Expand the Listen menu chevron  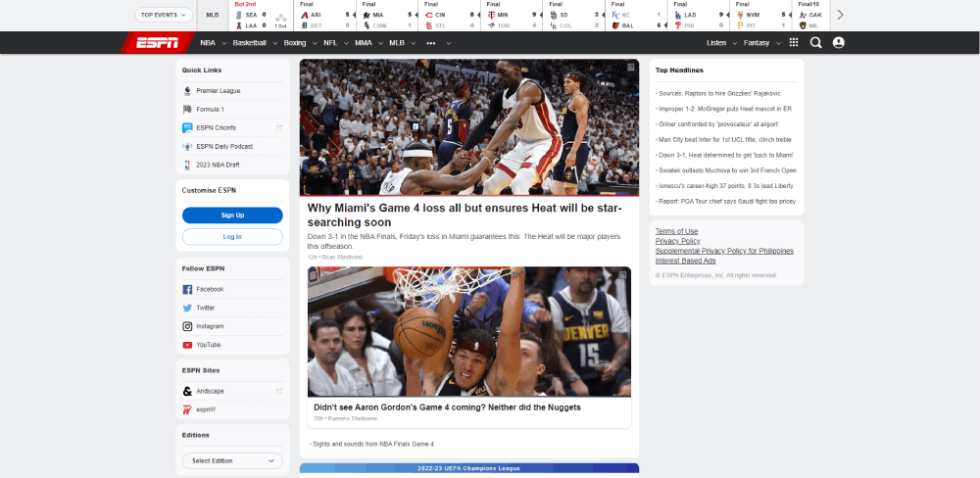734,44
